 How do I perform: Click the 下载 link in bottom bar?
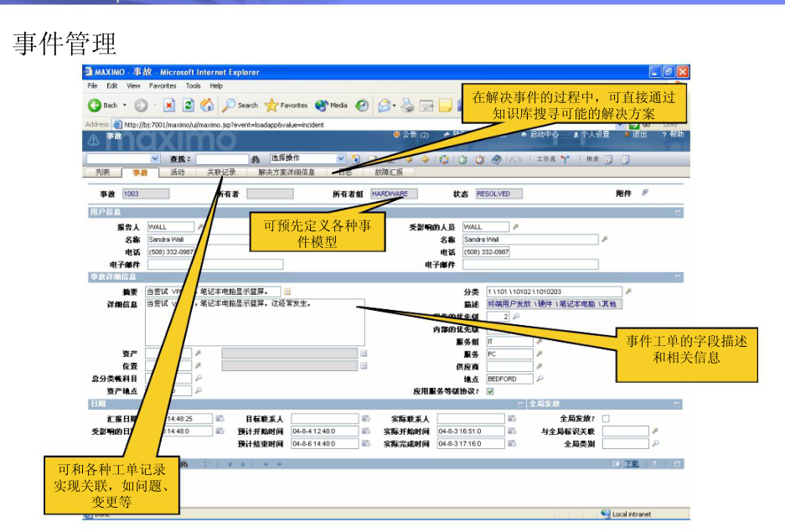click(631, 463)
